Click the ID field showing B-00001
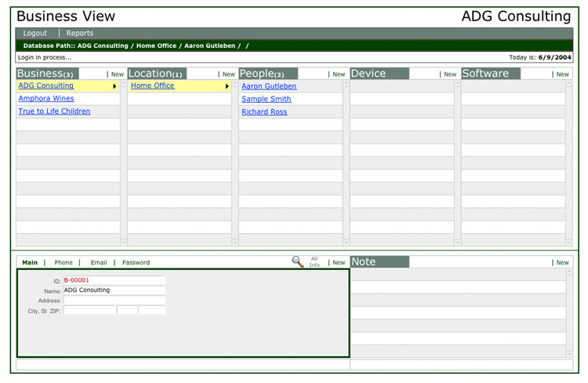Screen dimensions: 588x383 [x=114, y=280]
